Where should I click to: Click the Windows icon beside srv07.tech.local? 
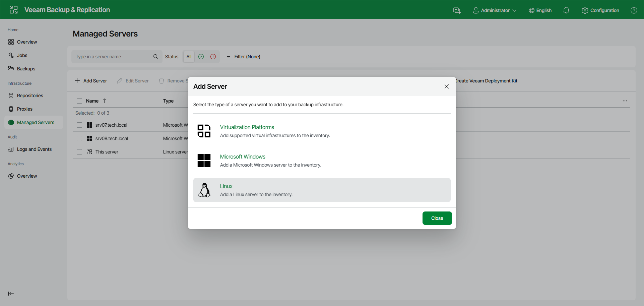tap(89, 125)
